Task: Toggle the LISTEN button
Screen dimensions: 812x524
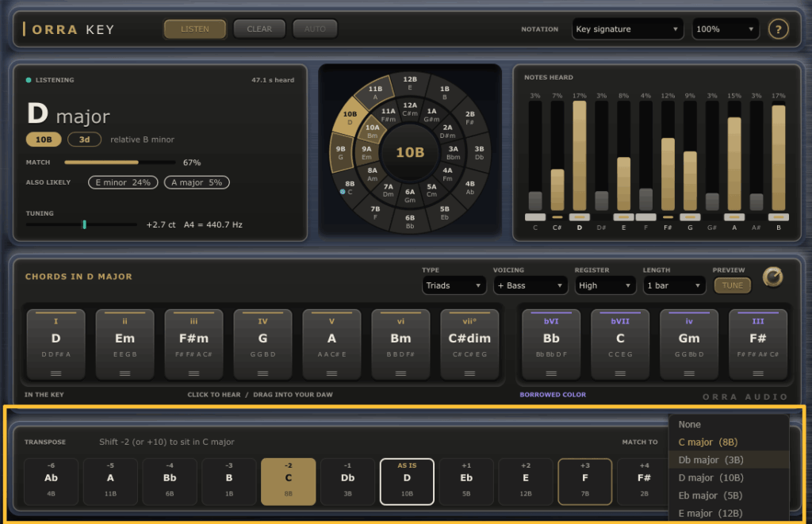Action: [x=195, y=29]
